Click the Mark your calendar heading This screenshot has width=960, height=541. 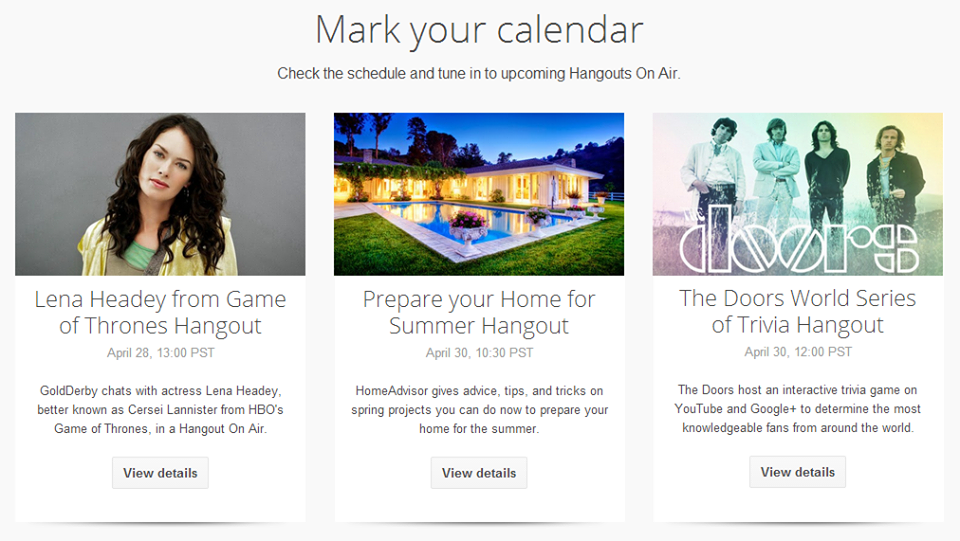479,30
